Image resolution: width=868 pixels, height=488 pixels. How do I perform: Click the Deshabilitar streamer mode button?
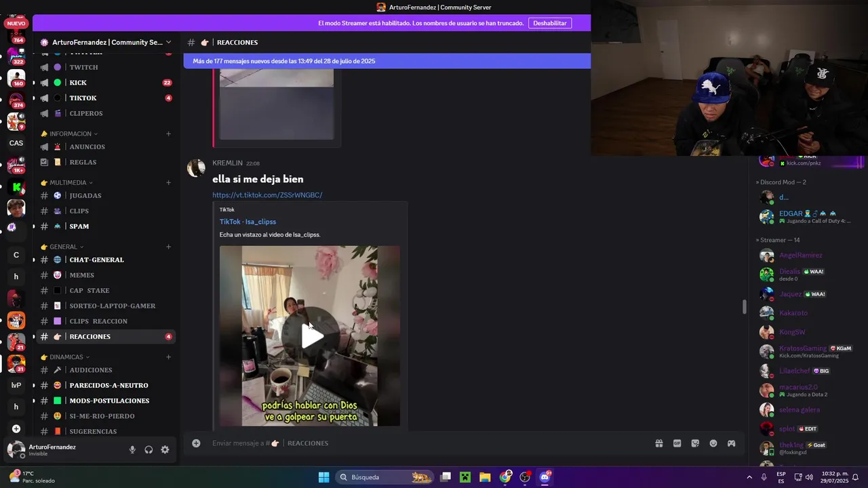click(550, 23)
